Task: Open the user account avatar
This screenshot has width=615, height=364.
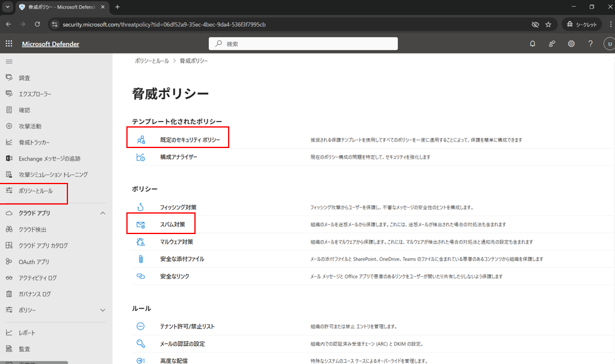Action: [609, 43]
